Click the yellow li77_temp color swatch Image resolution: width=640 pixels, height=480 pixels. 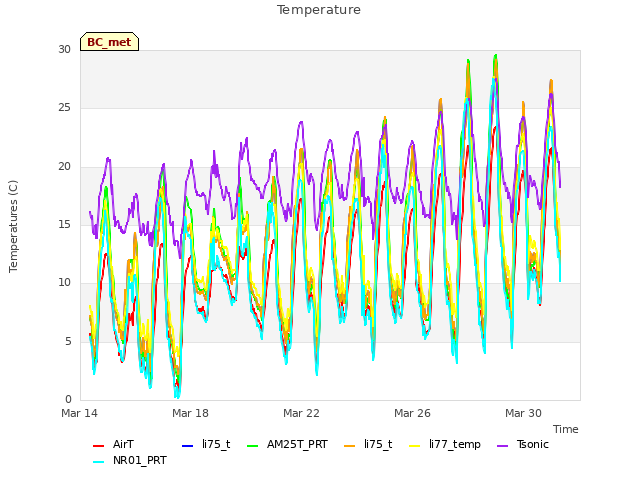pyautogui.click(x=415, y=446)
